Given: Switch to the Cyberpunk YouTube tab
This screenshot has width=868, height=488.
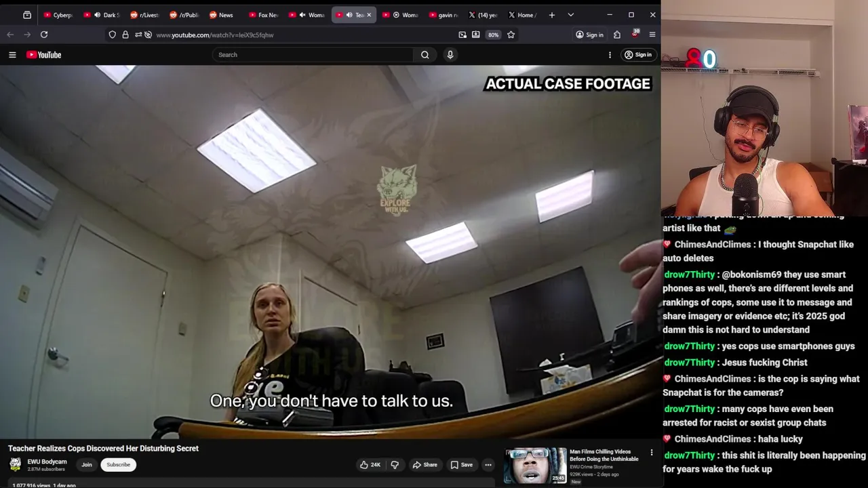Looking at the screenshot, I should tap(58, 15).
